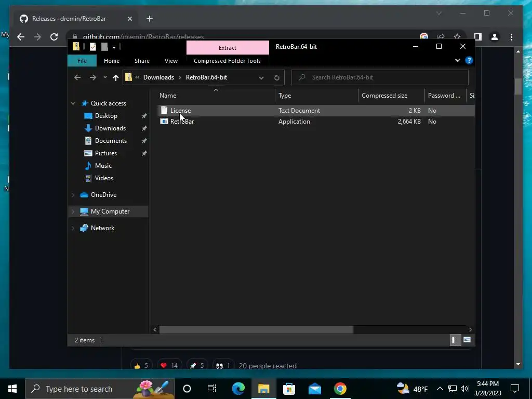Screen dimensions: 532x399
Task: Expand the ribbon with the chevron
Action: 458,60
